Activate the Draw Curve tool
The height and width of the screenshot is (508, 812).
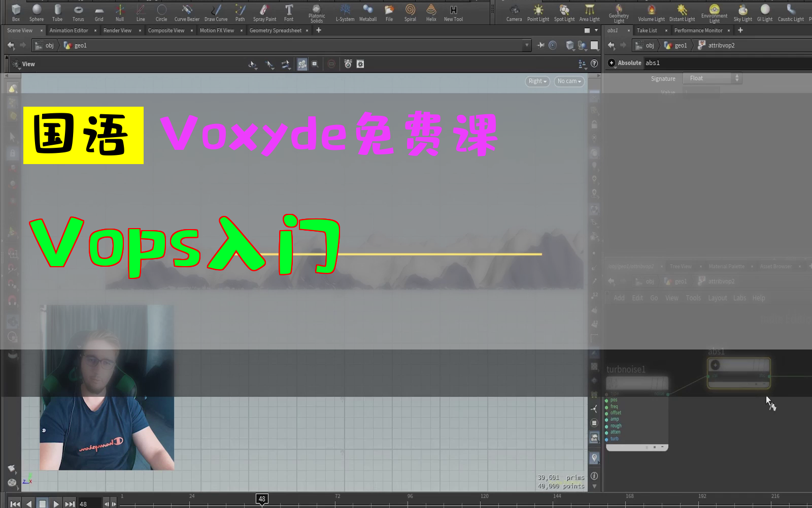pyautogui.click(x=216, y=13)
